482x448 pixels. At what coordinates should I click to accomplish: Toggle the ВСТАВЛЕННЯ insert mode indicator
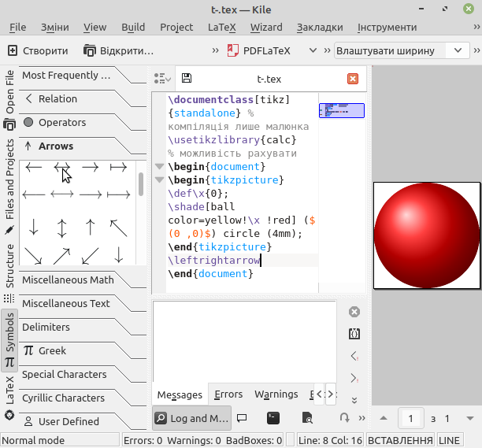pyautogui.click(x=400, y=440)
